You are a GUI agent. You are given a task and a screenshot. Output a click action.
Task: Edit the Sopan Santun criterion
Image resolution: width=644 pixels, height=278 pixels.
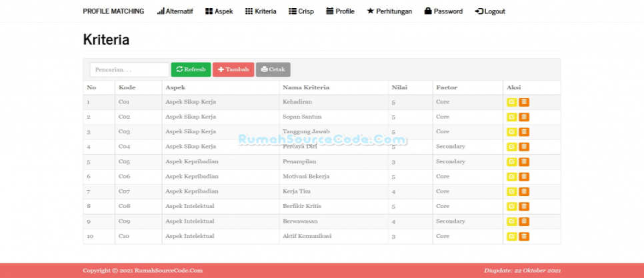point(512,117)
